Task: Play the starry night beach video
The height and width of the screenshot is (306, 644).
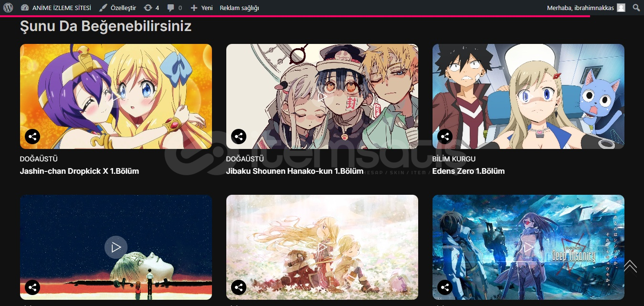Action: click(x=116, y=247)
